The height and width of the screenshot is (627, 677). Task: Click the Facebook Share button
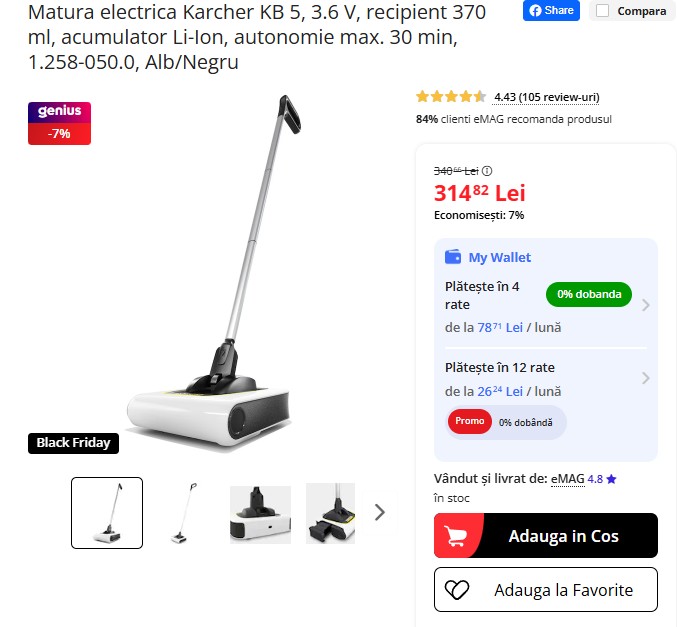click(551, 10)
